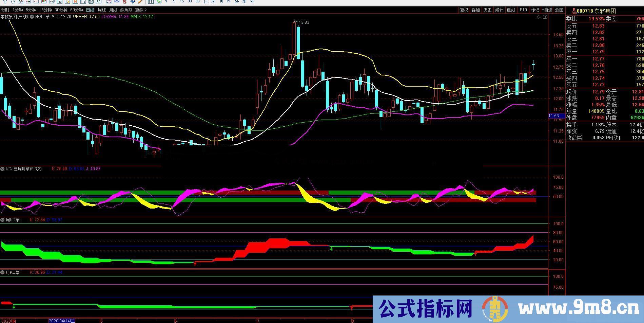Open the formula editor via the f(x) icon
This screenshot has width=644, height=323.
(91, 2)
